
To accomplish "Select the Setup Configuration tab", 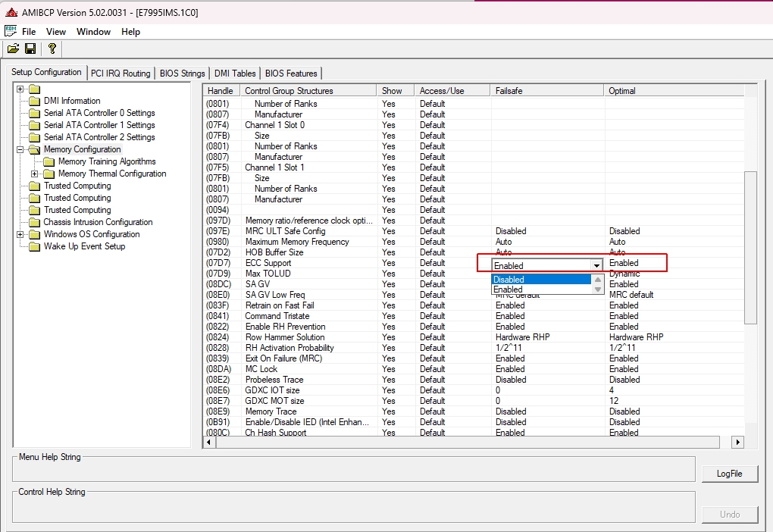I will [46, 72].
